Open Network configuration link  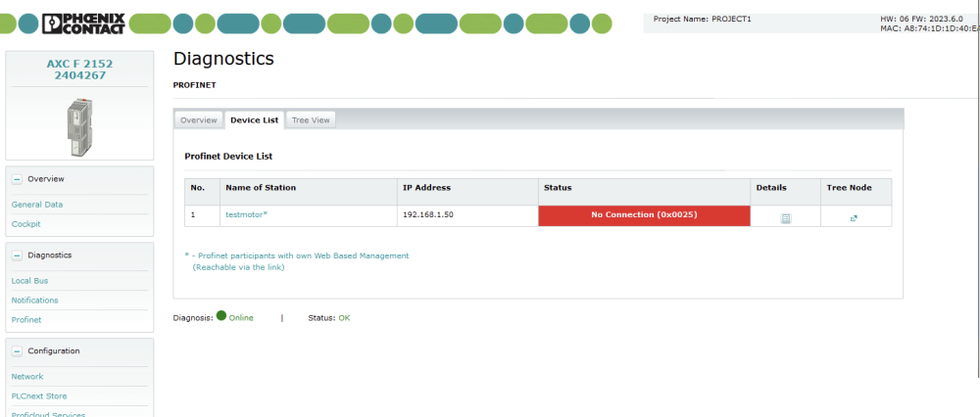tap(27, 377)
